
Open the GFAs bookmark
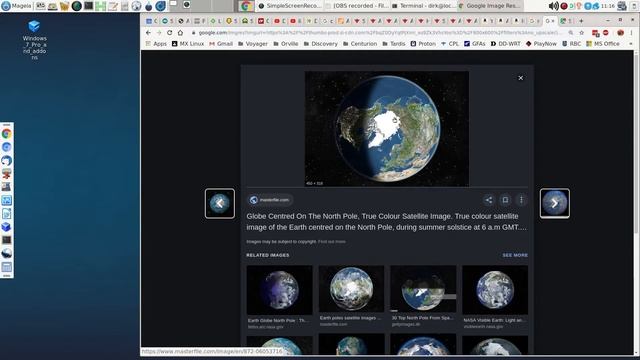(x=474, y=44)
